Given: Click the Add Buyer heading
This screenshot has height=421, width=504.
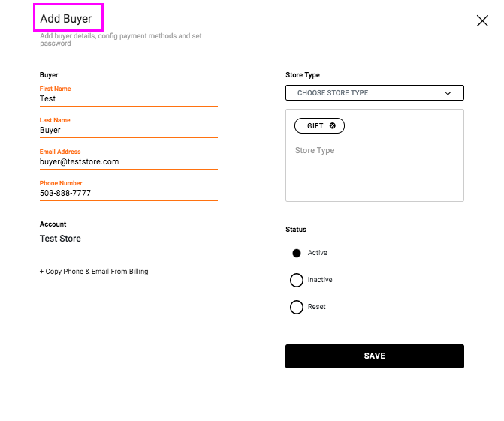Looking at the screenshot, I should coord(66,19).
